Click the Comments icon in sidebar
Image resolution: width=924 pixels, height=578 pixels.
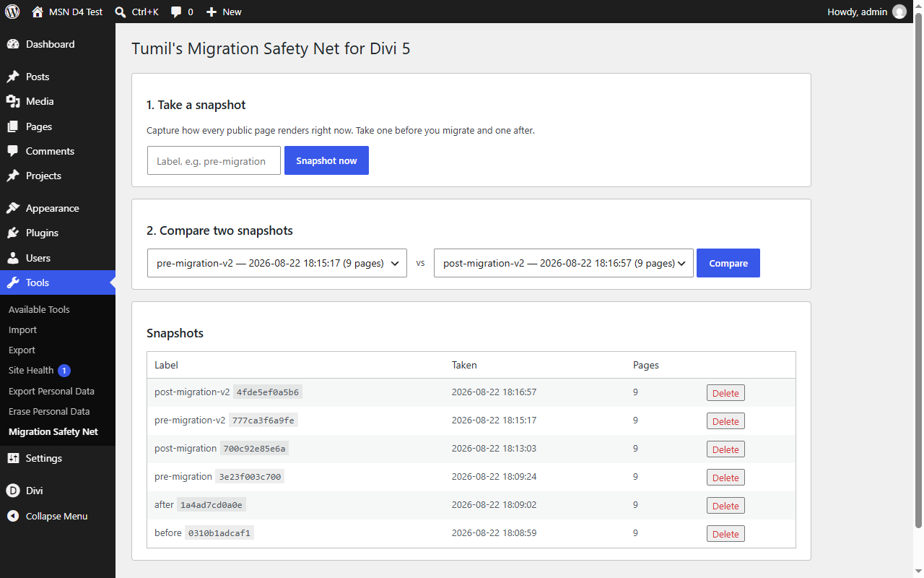[x=13, y=151]
